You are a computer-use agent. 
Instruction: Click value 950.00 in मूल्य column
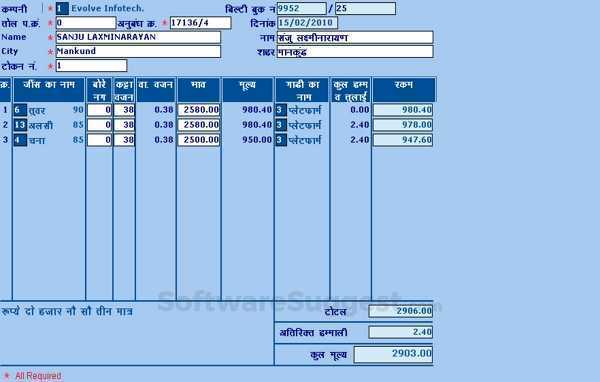tap(257, 140)
